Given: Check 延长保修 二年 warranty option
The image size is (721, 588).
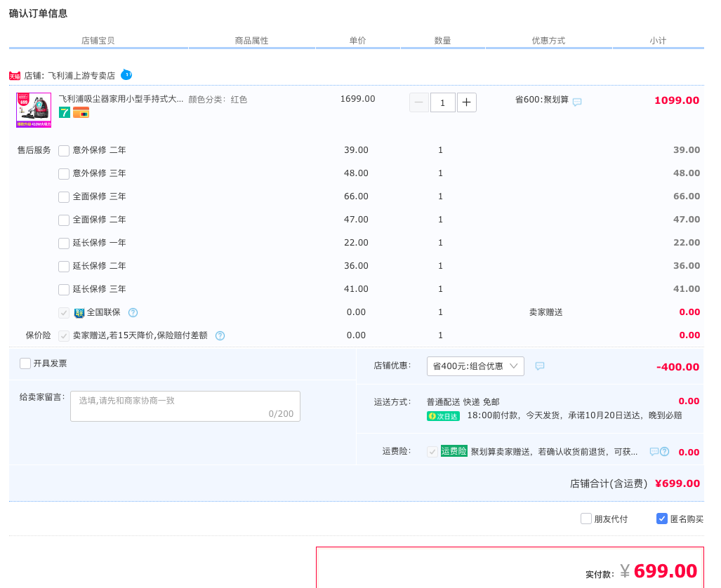Looking at the screenshot, I should tap(64, 266).
